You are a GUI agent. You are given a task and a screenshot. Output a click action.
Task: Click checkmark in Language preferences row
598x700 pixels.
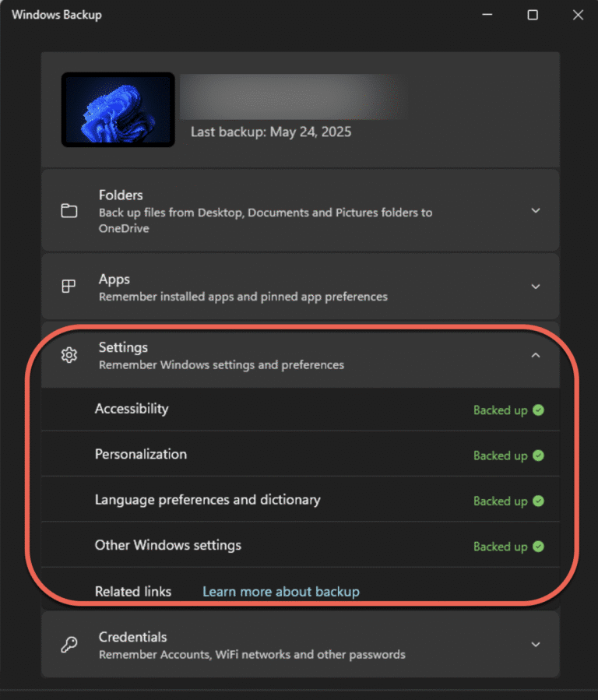coord(539,501)
